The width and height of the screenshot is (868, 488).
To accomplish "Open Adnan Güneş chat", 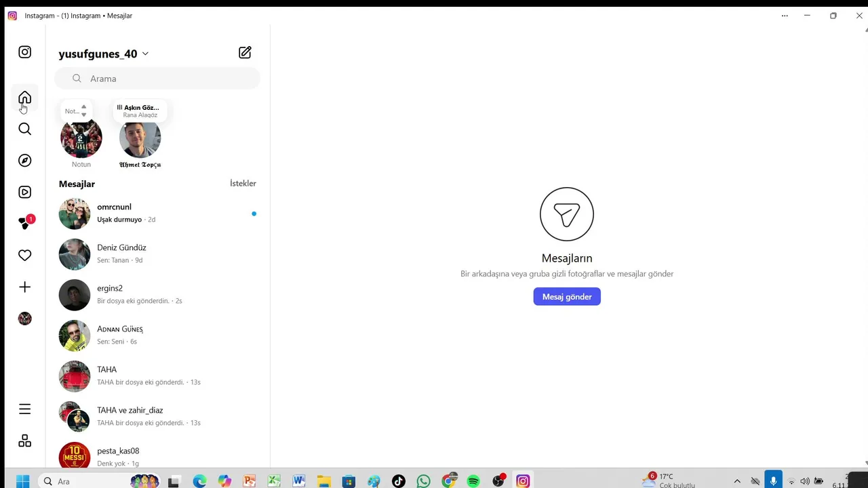I will click(x=157, y=335).
